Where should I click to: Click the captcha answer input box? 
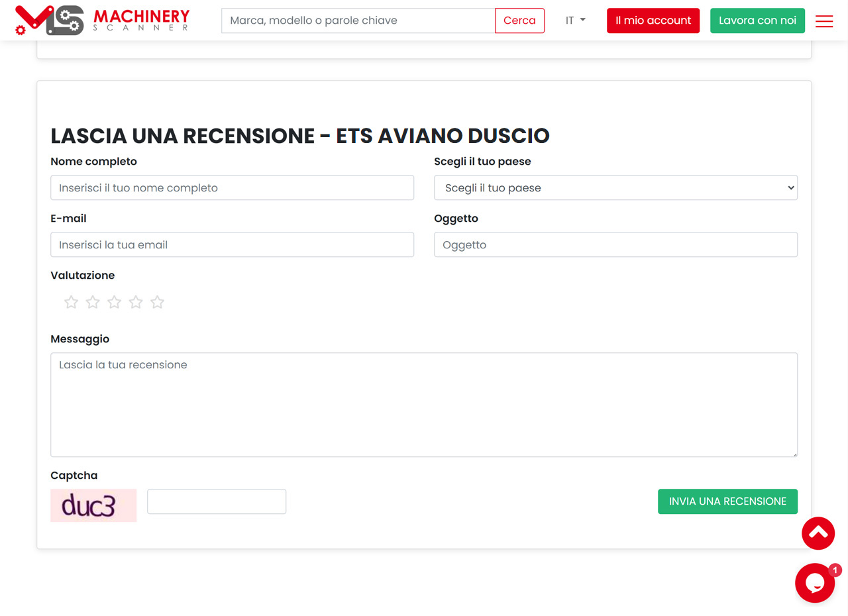217,501
